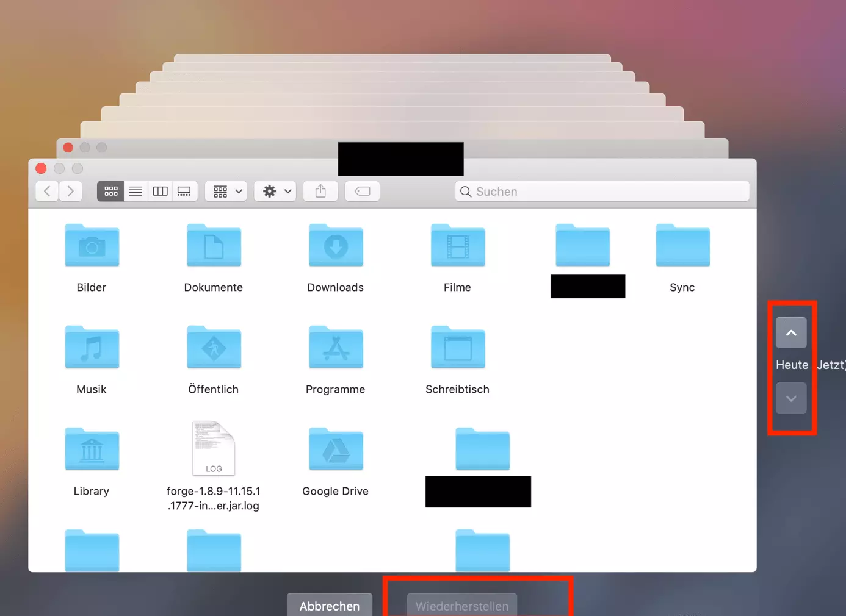Image resolution: width=846 pixels, height=616 pixels.
Task: Click the Abbrechen button
Action: pyautogui.click(x=330, y=605)
